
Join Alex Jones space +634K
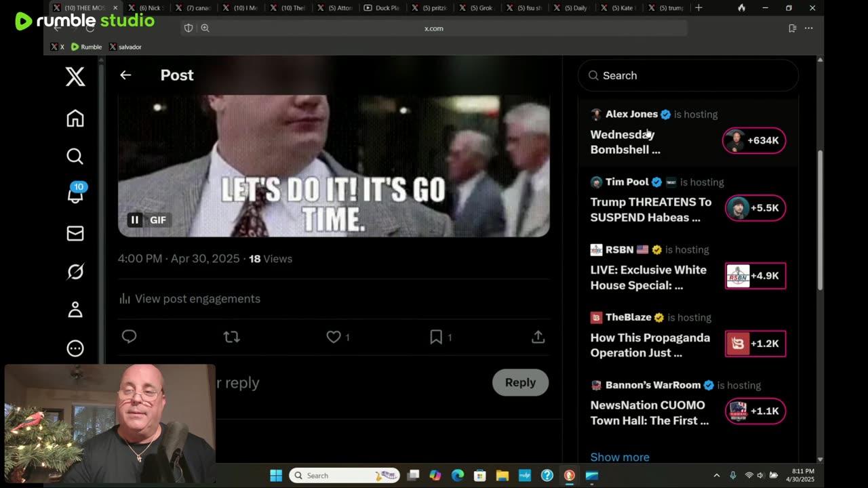pos(754,140)
